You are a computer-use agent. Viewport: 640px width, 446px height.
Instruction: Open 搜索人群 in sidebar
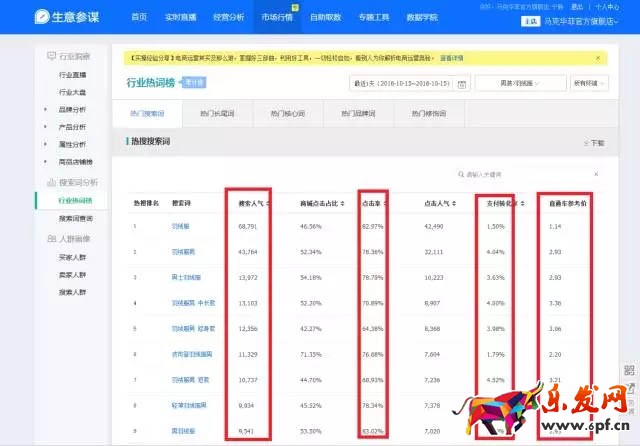72,292
